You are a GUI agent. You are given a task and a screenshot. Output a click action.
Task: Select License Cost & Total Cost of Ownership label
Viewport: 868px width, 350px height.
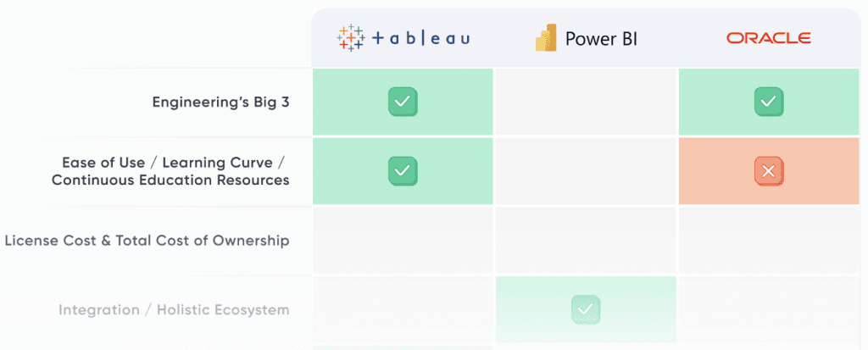point(147,241)
